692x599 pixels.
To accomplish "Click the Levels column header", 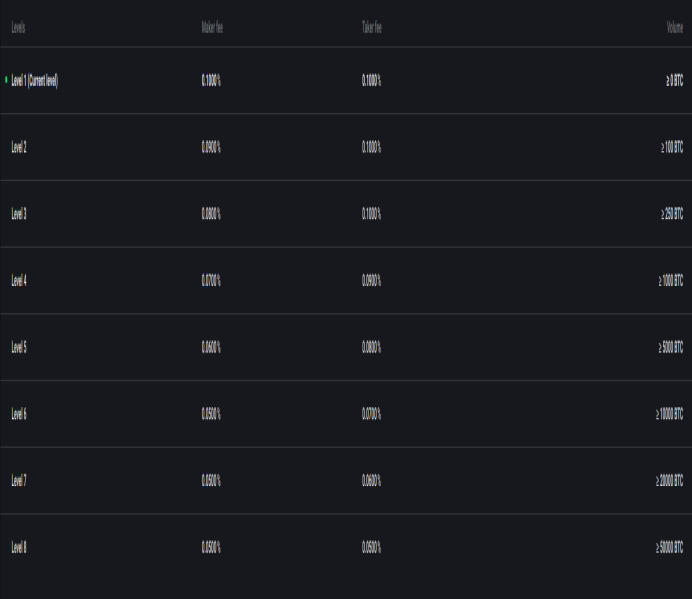I will [18, 28].
